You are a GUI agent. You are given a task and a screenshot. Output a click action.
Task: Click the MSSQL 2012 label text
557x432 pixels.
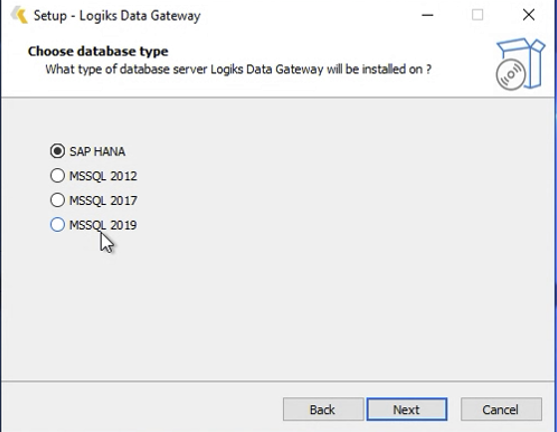tap(103, 176)
